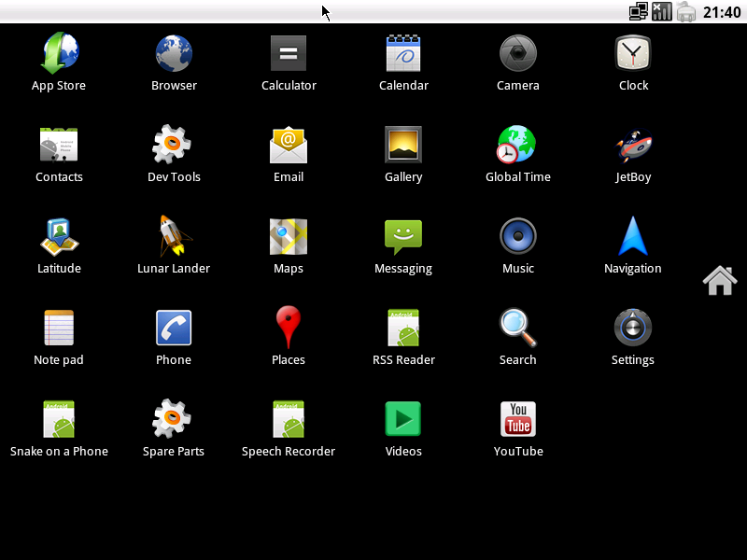Screen dimensions: 747x560
Task: Tap the 21:40 clock in status bar
Action: coord(722,12)
